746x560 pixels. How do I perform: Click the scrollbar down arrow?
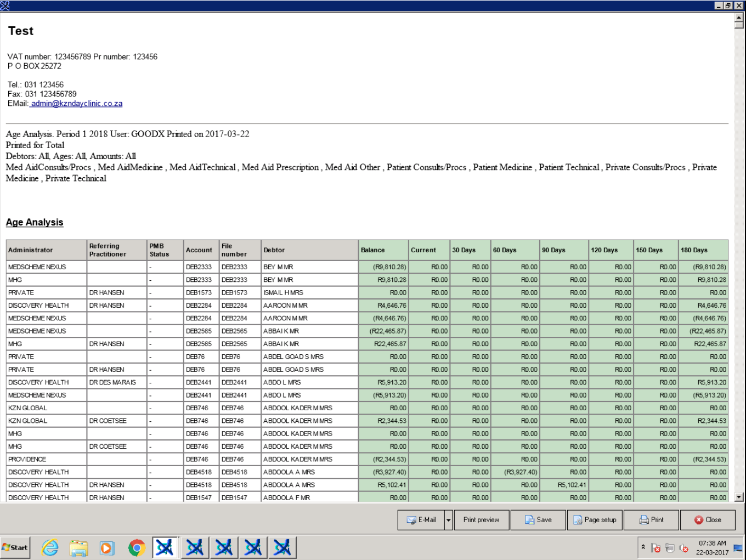(739, 497)
